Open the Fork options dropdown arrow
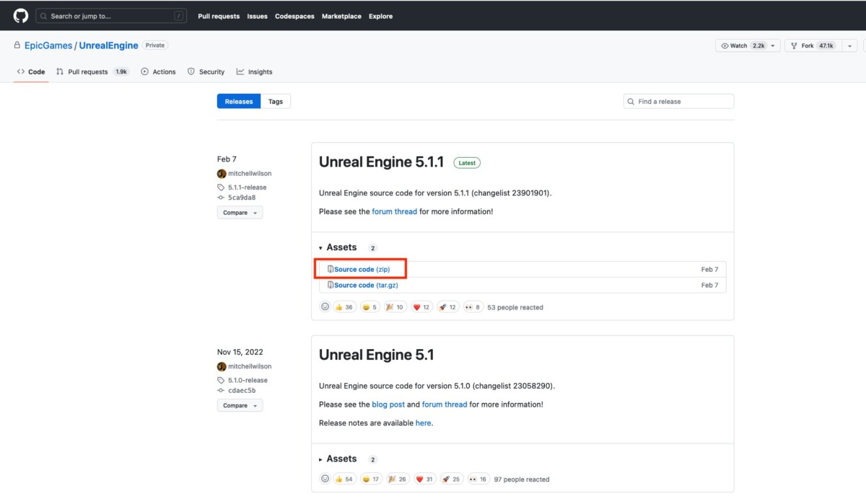 pos(849,45)
